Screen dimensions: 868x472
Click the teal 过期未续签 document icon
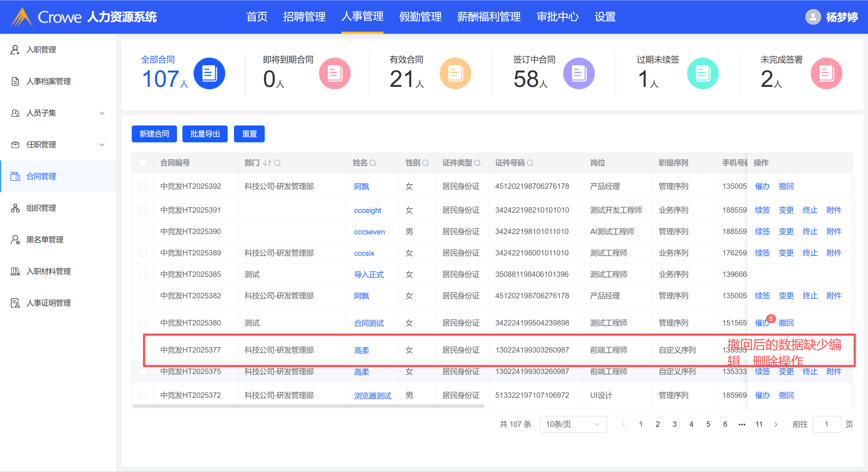click(x=702, y=74)
